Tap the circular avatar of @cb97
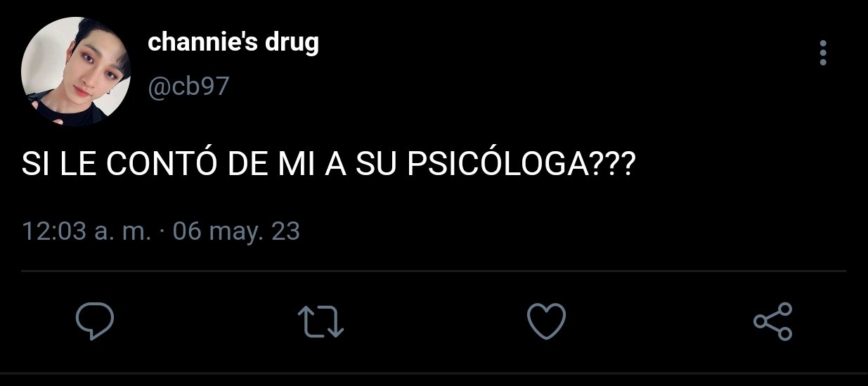 coord(76,72)
